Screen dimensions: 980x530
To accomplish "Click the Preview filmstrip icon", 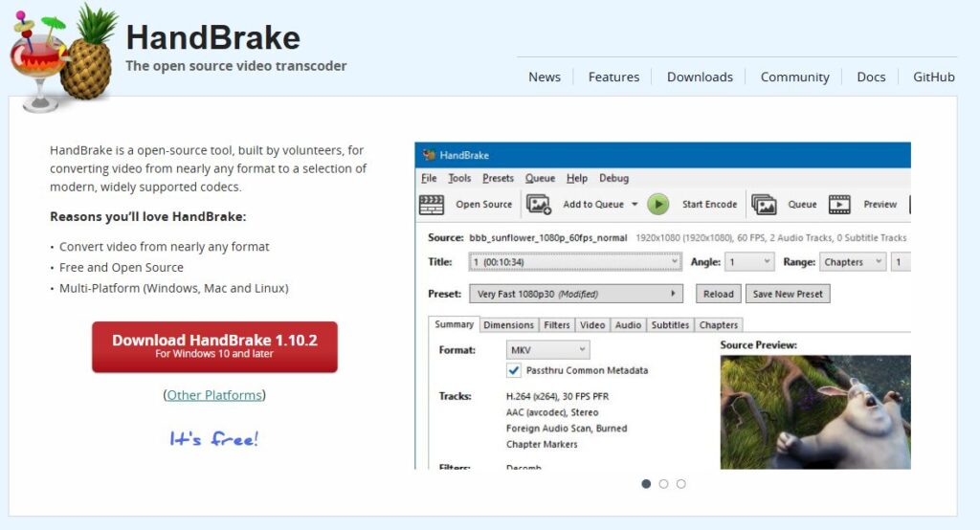I will point(839,204).
